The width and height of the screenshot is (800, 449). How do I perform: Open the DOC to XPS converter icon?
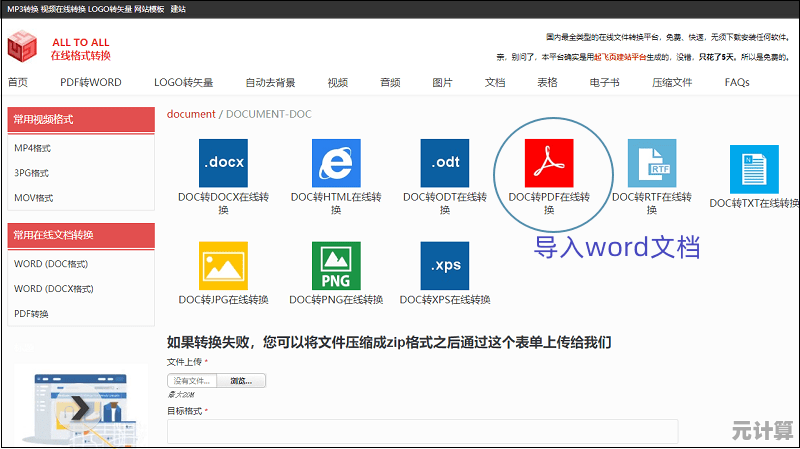coord(445,265)
